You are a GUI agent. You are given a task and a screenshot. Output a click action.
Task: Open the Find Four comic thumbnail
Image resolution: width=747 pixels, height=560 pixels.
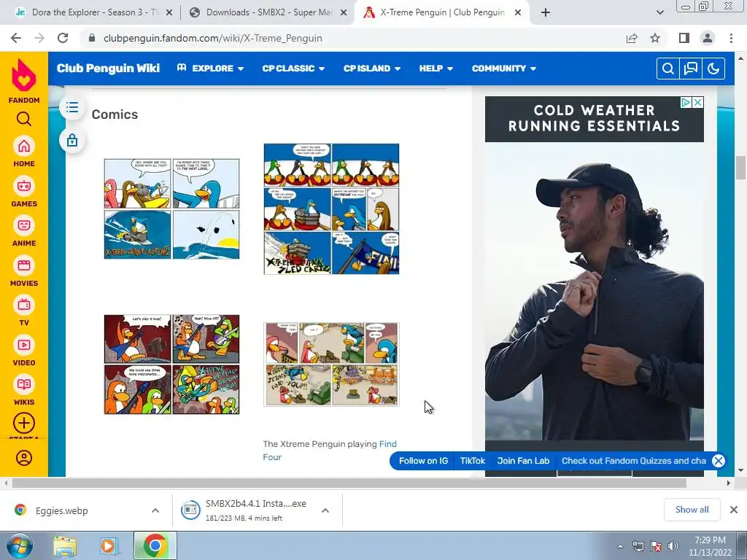(x=332, y=365)
